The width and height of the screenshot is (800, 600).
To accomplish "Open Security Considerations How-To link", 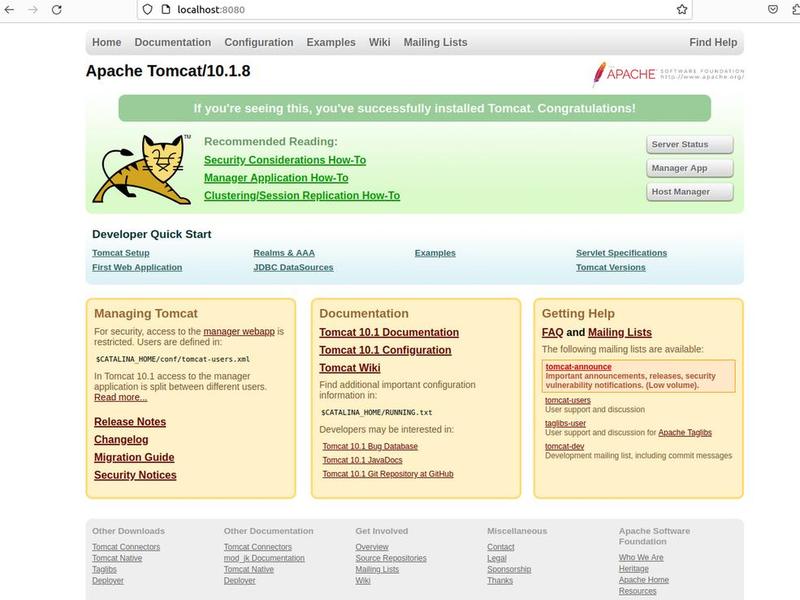I will (285, 160).
